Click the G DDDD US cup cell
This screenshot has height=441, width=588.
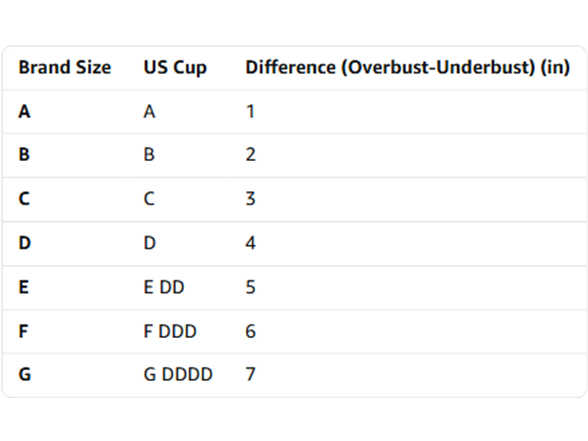[x=178, y=375]
